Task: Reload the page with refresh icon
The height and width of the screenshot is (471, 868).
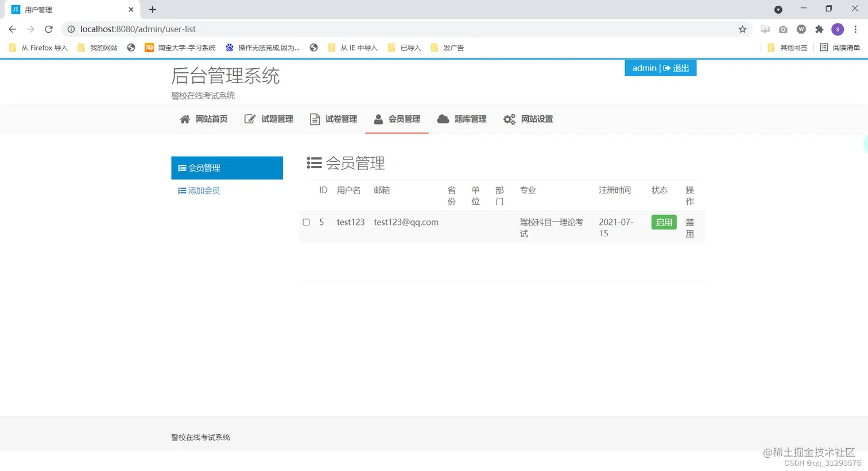Action: pyautogui.click(x=49, y=29)
